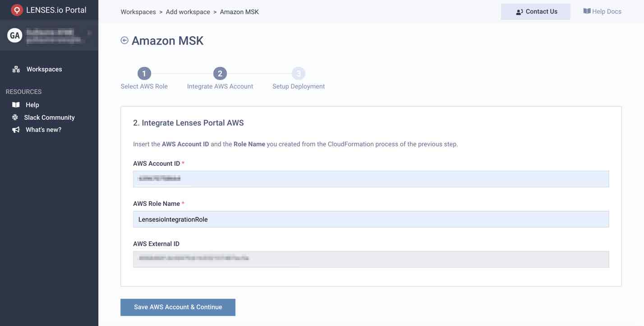Focus the AWS Role Name field
The height and width of the screenshot is (326, 644).
click(371, 219)
